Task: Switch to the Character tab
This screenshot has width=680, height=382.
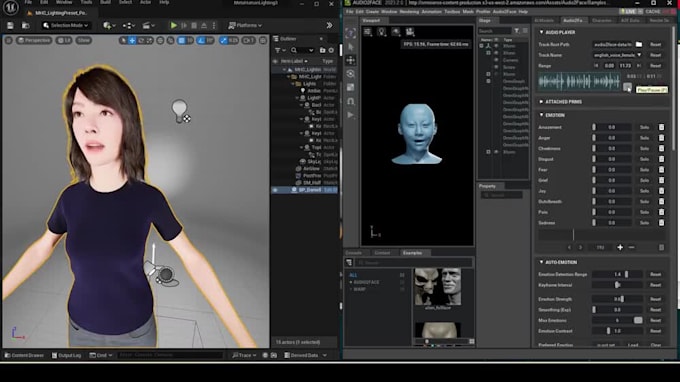Action: pyautogui.click(x=602, y=20)
